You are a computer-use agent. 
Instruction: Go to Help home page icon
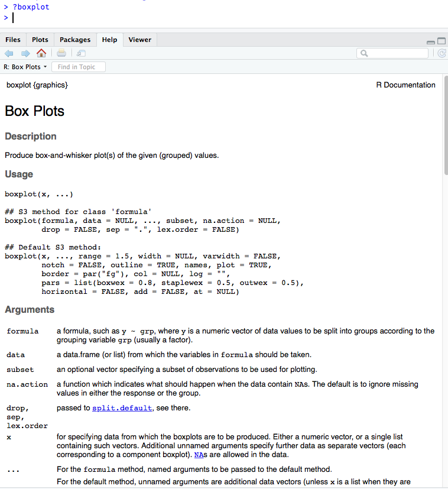[x=41, y=53]
